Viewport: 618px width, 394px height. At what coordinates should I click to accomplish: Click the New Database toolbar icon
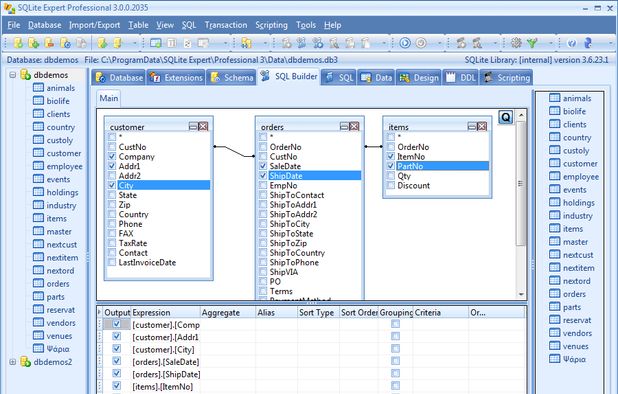19,43
